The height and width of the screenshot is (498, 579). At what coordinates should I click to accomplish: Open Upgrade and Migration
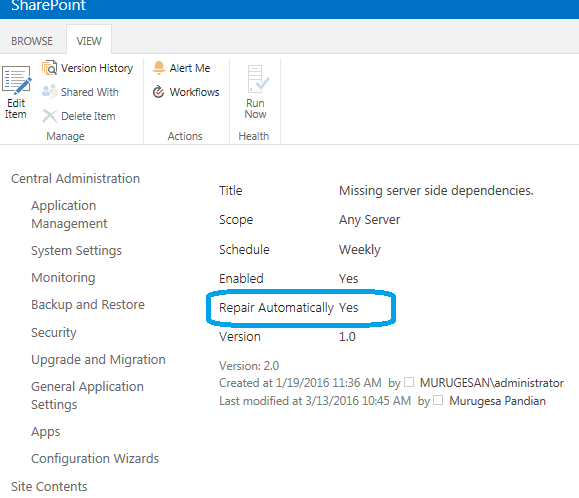click(98, 360)
